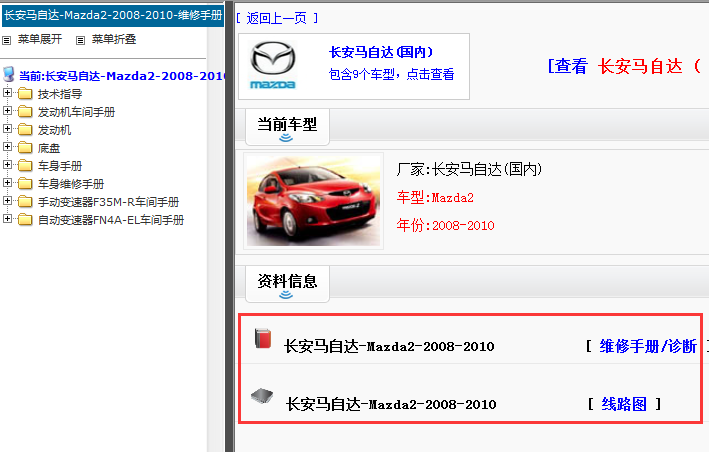Viewport: 709px width, 452px height.
Task: Click text 厂家:长安马自达(国内)
Action: 469,170
